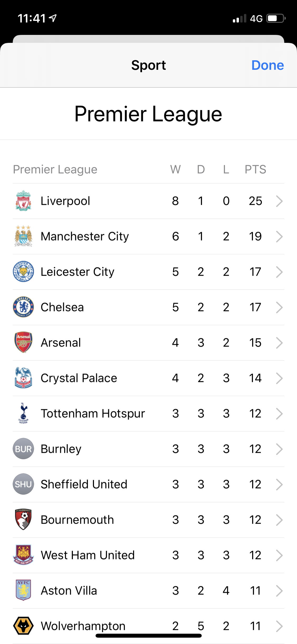Select the Leicester City fox badge
The width and height of the screenshot is (297, 644).
click(x=23, y=272)
